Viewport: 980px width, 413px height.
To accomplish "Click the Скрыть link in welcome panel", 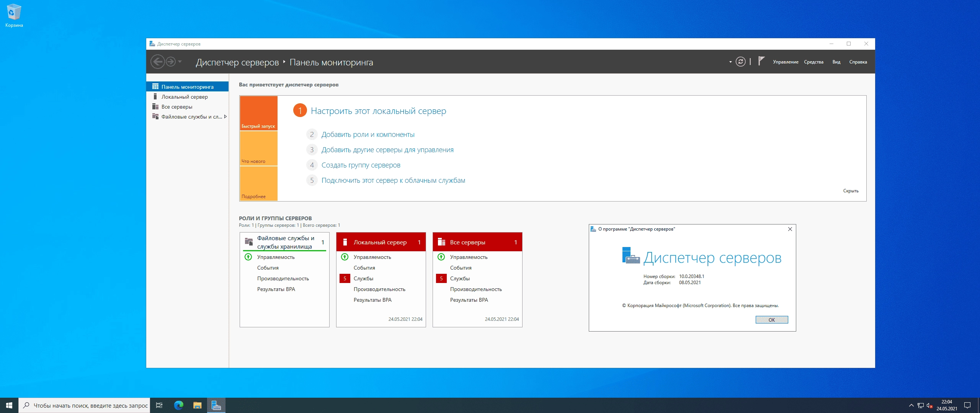I will 851,191.
